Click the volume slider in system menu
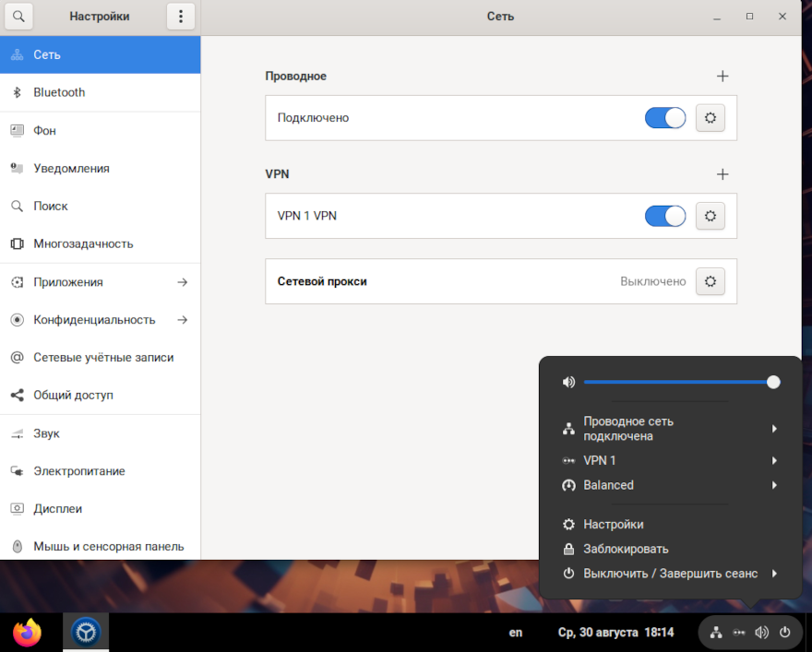This screenshot has height=652, width=812. click(678, 382)
